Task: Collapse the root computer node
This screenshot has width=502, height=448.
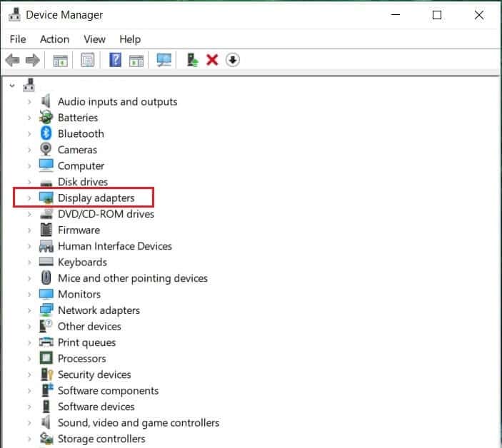Action: (x=12, y=86)
